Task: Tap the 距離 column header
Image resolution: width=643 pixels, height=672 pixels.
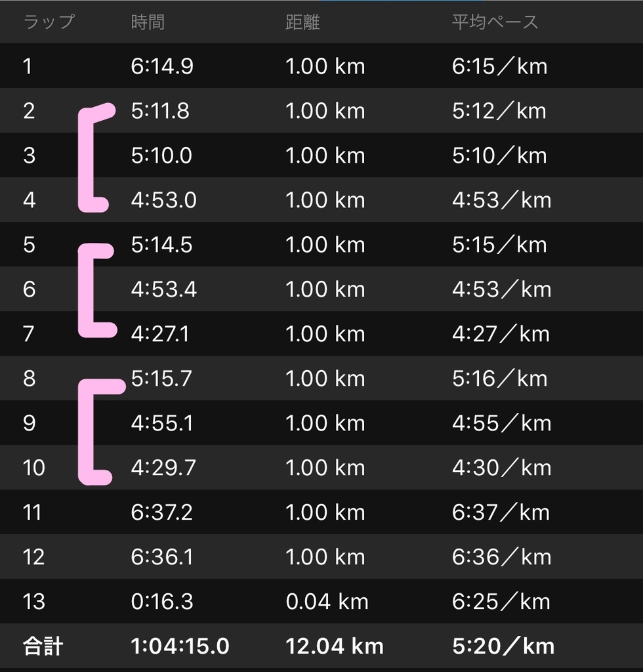Action: click(x=302, y=22)
